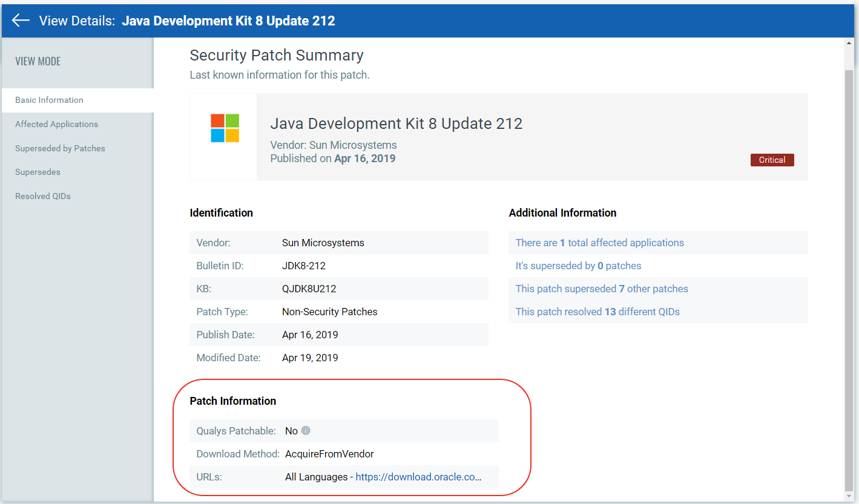Click the Published on Apr 16, 2019 text
Viewport: 859px width, 504px height.
tap(333, 159)
